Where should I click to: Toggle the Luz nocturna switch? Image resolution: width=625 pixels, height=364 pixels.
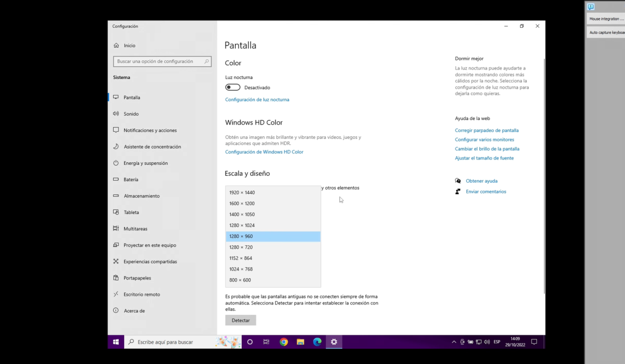click(x=233, y=87)
